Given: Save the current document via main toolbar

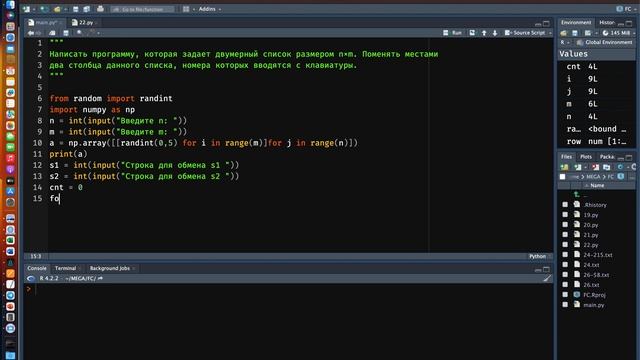Looking at the screenshot, I should pyautogui.click(x=76, y=9).
